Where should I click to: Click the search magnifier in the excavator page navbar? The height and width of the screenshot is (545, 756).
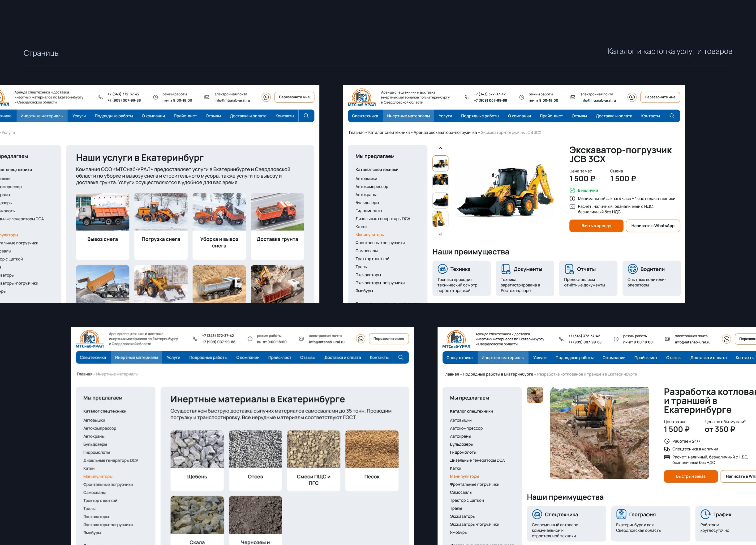tap(672, 116)
